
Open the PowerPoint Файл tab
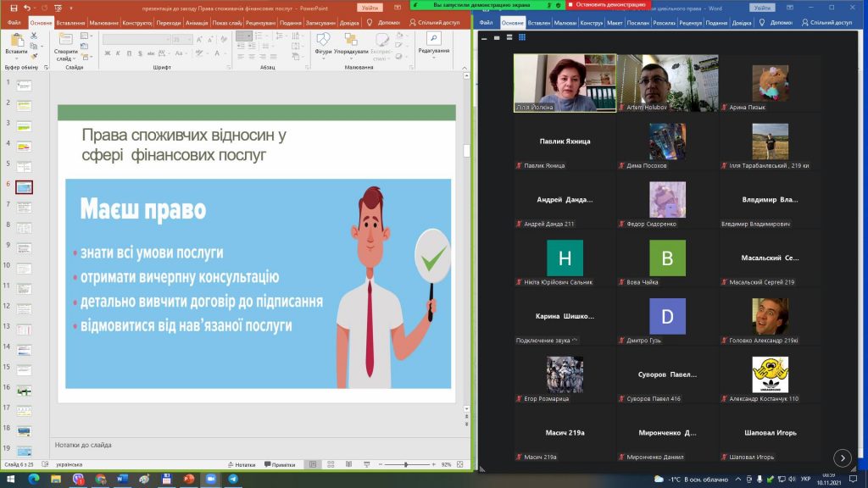(14, 23)
